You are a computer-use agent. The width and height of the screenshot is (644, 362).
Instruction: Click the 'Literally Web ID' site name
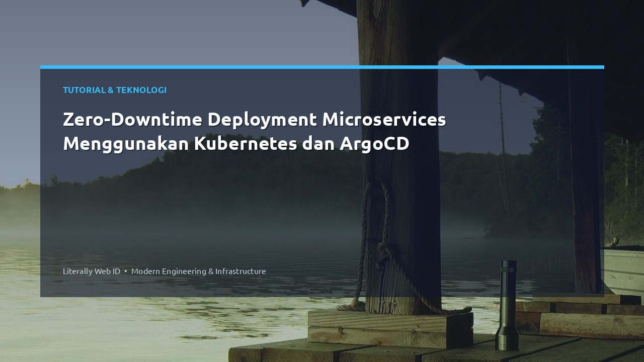[x=92, y=271]
